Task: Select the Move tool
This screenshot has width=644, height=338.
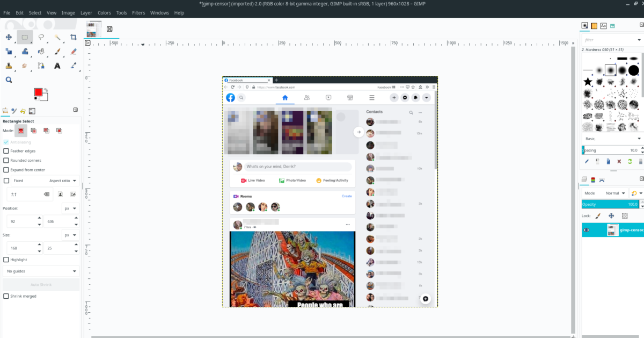Action: [x=9, y=37]
